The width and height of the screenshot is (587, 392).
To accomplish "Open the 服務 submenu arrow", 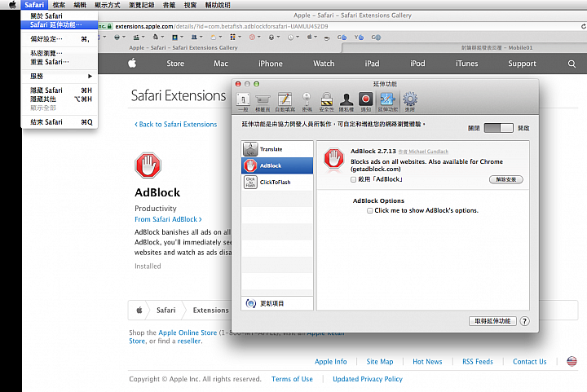I will (x=90, y=77).
